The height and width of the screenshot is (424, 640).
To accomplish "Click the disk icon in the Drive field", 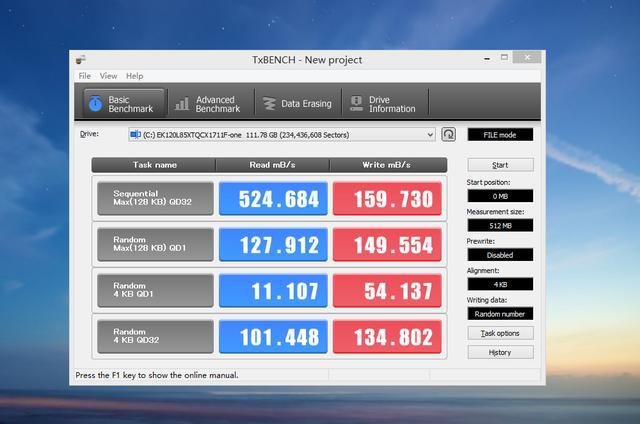I will 135,134.
